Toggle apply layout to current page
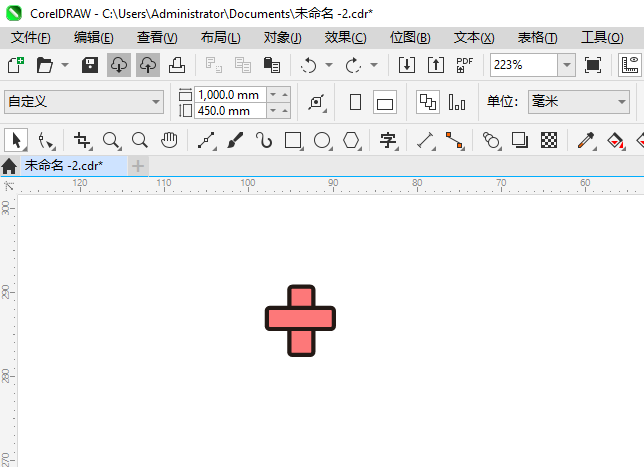 (x=457, y=102)
